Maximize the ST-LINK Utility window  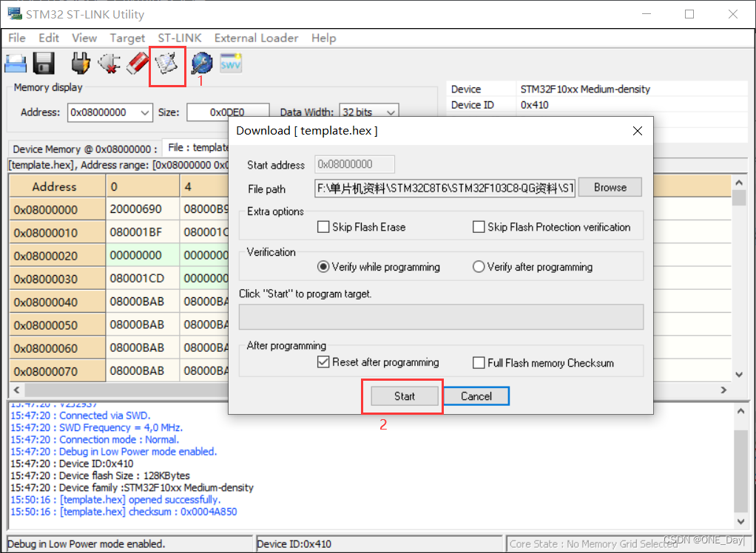689,14
